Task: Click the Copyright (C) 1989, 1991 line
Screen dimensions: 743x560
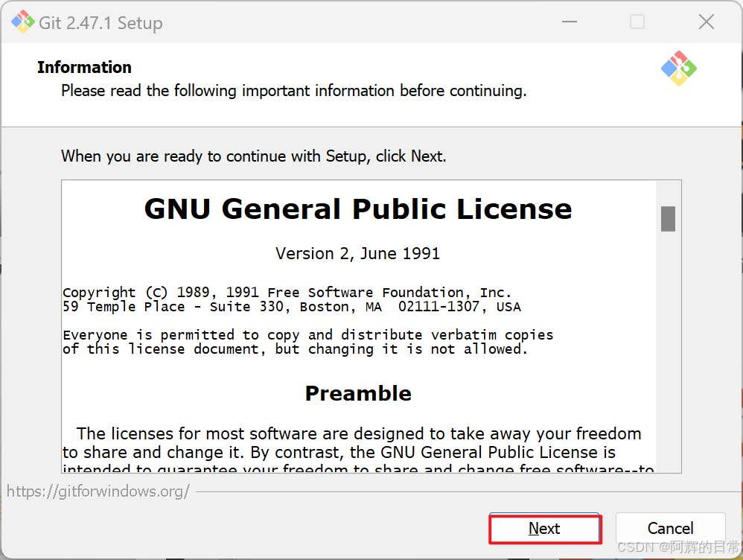Action: [287, 293]
